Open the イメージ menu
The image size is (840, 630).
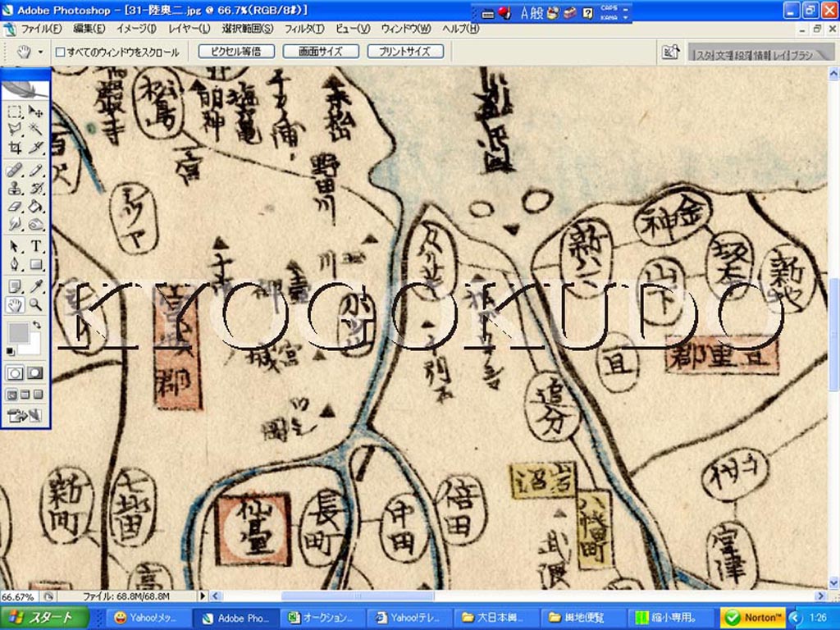(137, 29)
